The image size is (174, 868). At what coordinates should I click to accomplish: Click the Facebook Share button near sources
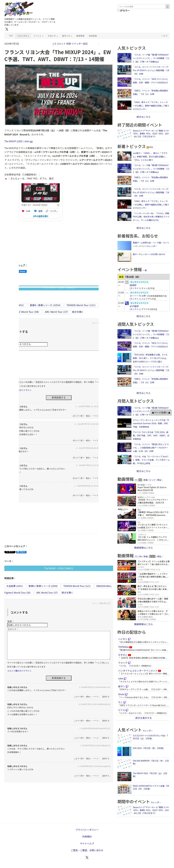(21, 552)
